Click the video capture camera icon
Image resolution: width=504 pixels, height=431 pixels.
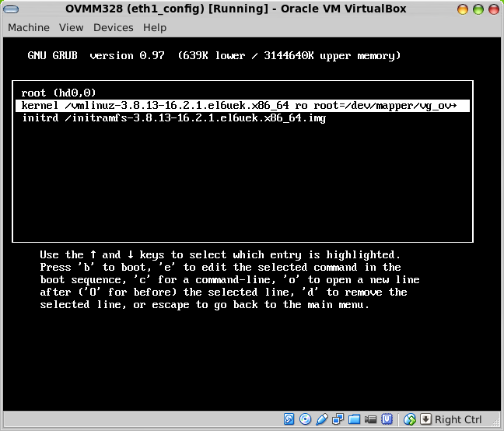click(370, 419)
